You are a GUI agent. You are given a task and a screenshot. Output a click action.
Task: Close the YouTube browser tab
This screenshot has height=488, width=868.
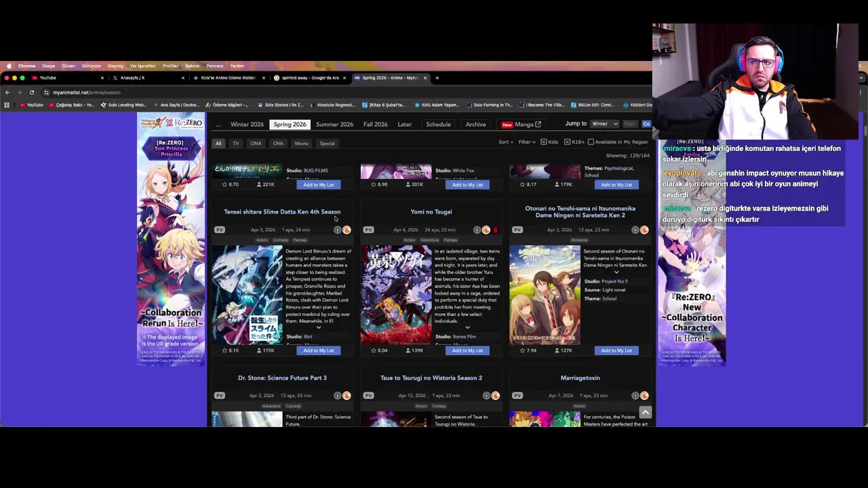coord(102,78)
